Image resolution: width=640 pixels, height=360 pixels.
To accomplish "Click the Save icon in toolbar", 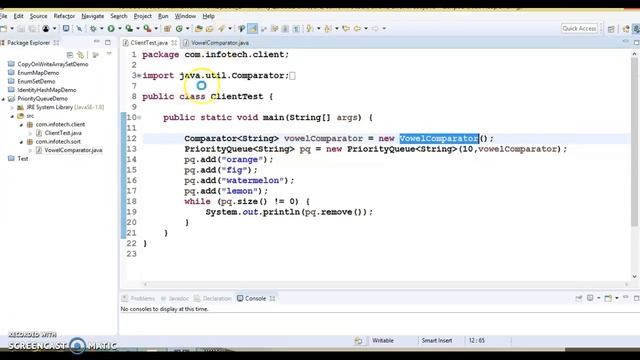I will click(21, 29).
